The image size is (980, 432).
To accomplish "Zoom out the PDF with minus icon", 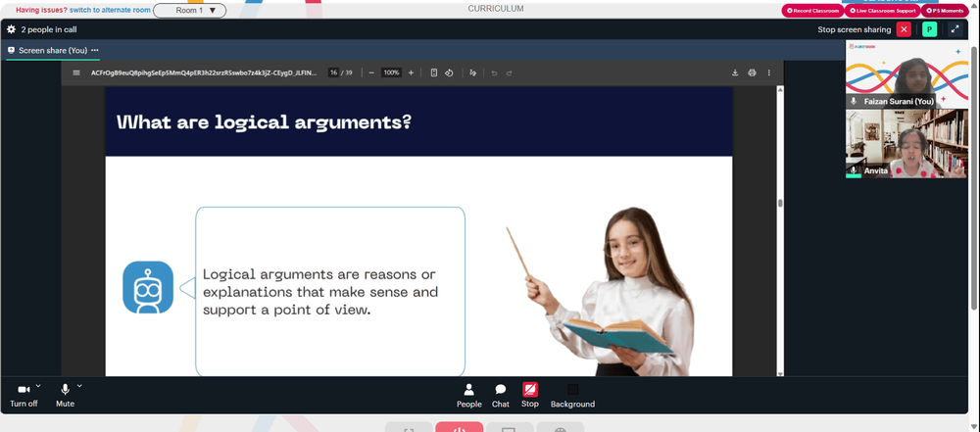I will coord(371,72).
